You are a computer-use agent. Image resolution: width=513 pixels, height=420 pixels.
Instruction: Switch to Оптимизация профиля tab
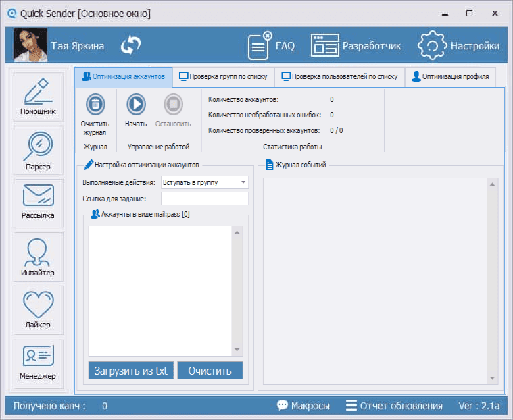450,77
